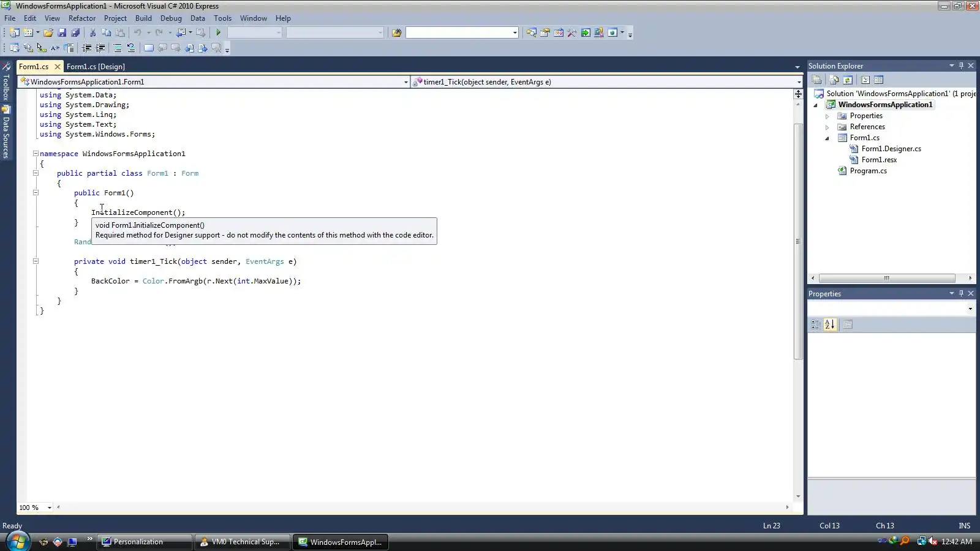The height and width of the screenshot is (551, 980).
Task: Expand the References node in Solution Explorer
Action: [827, 127]
